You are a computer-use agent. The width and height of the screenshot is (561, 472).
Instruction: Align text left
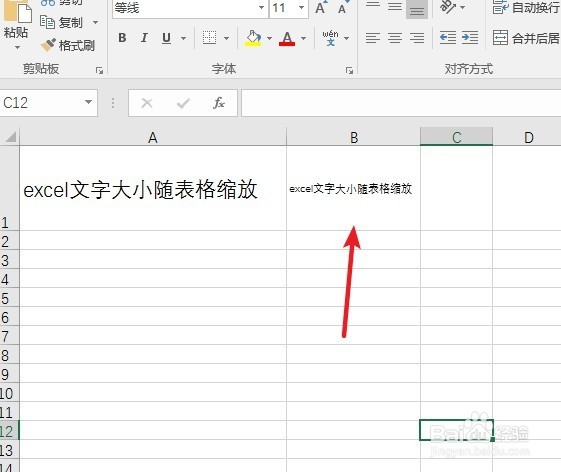(x=372, y=38)
